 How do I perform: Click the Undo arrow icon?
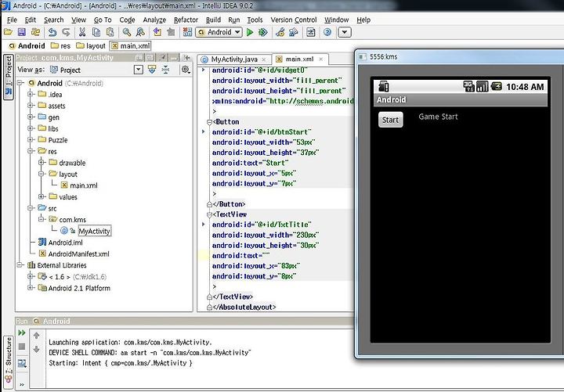52,32
